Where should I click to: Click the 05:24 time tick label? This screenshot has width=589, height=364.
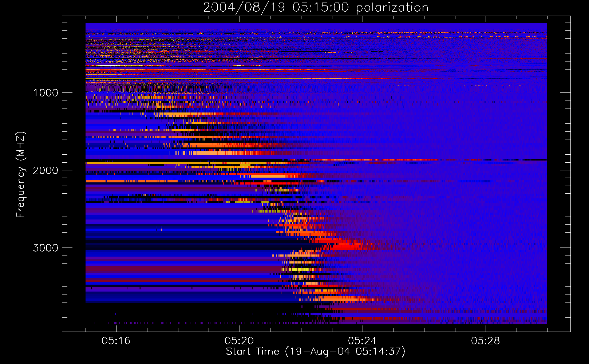(x=363, y=341)
